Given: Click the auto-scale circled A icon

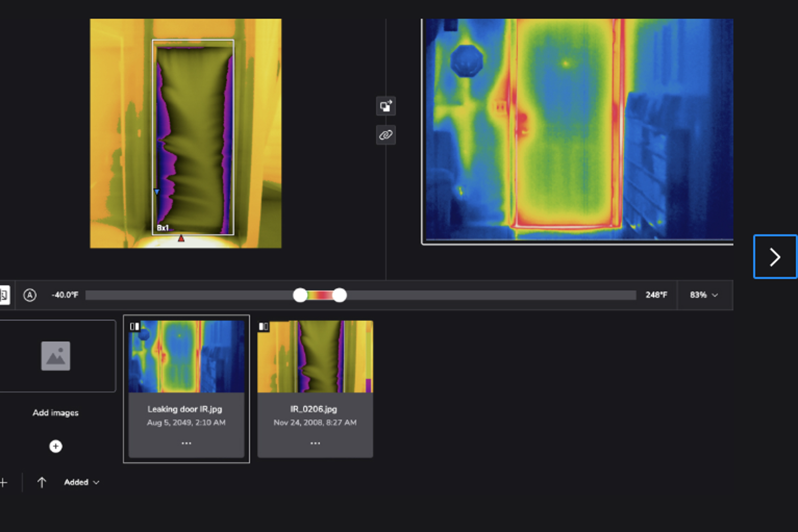Looking at the screenshot, I should tap(30, 295).
